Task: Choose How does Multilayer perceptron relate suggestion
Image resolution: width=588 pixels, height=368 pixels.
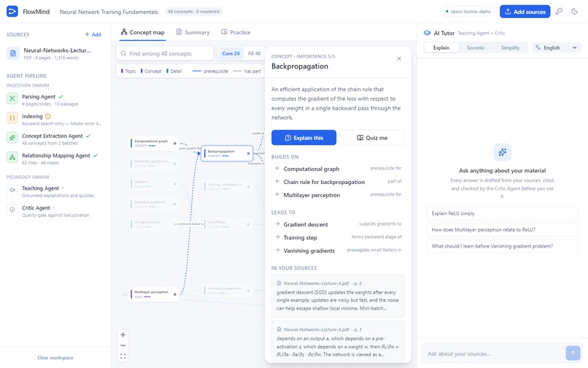Action: click(x=502, y=229)
